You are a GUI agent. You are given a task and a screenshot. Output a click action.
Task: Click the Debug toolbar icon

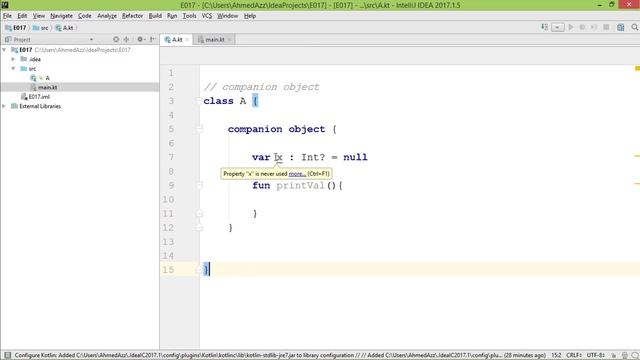(582, 27)
